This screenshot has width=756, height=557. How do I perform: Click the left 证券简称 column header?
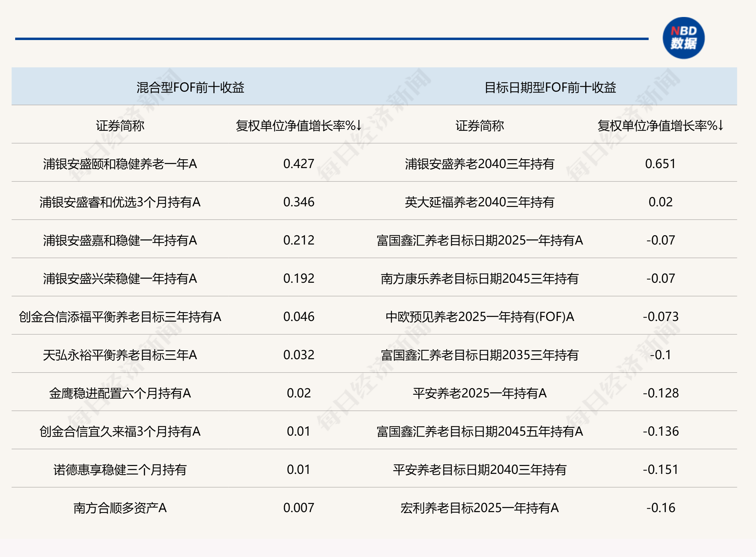[120, 125]
